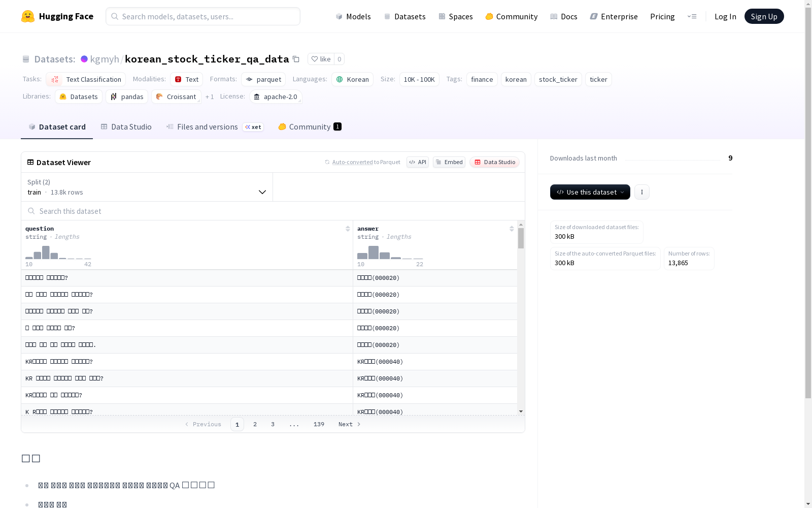Select the Text Classification task tag
The image size is (812, 508).
86,79
